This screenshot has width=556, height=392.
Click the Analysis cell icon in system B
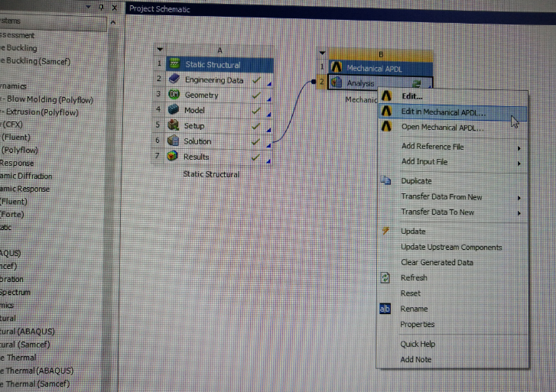337,83
